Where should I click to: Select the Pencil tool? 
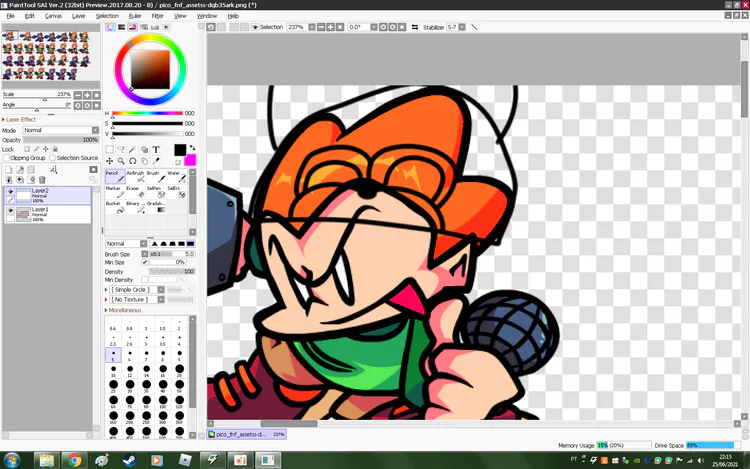click(115, 176)
